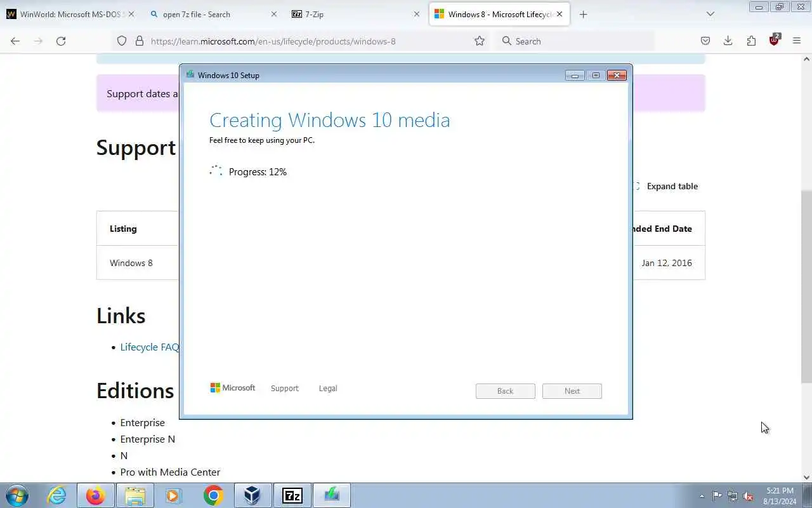Switch to the 7-Zip tab
This screenshot has width=812, height=508.
click(x=355, y=14)
